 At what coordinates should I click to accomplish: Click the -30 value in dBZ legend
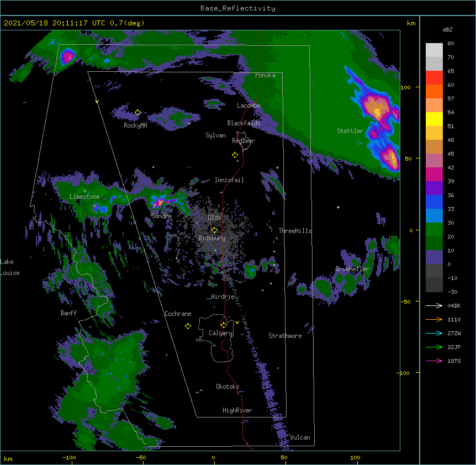point(452,292)
